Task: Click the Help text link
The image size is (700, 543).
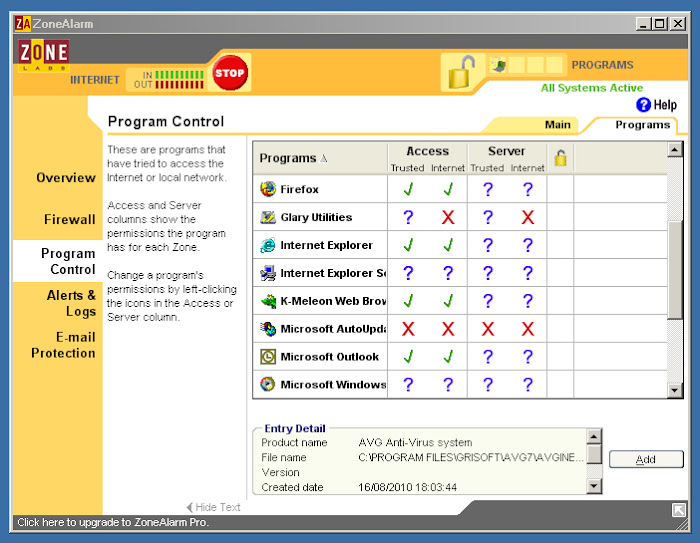Action: pyautogui.click(x=665, y=105)
